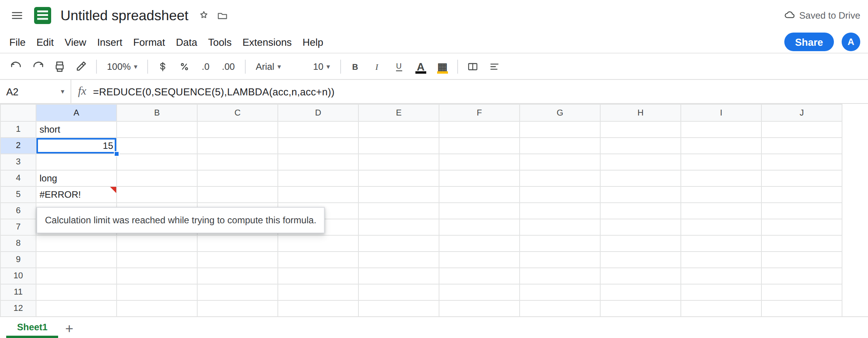Toggle italic formatting
Viewport: 868px width, 338px height.
377,67
